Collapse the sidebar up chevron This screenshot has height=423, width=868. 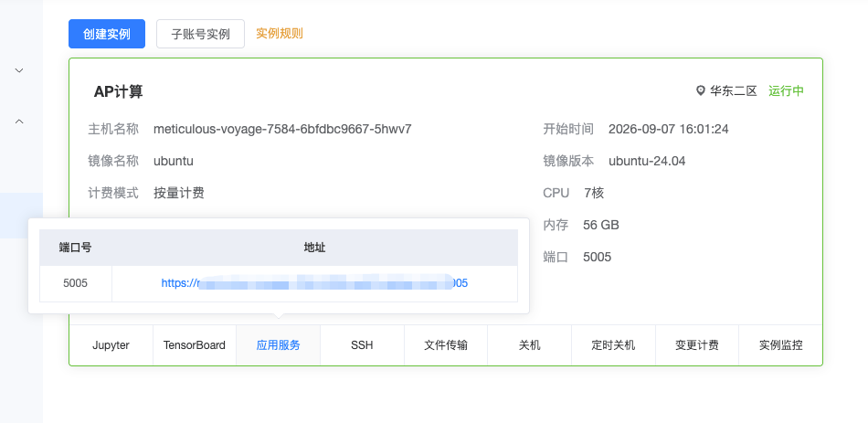pos(19,122)
